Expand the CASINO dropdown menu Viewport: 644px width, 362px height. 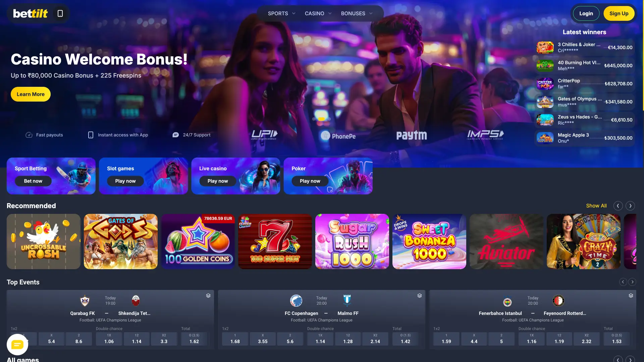pos(318,13)
